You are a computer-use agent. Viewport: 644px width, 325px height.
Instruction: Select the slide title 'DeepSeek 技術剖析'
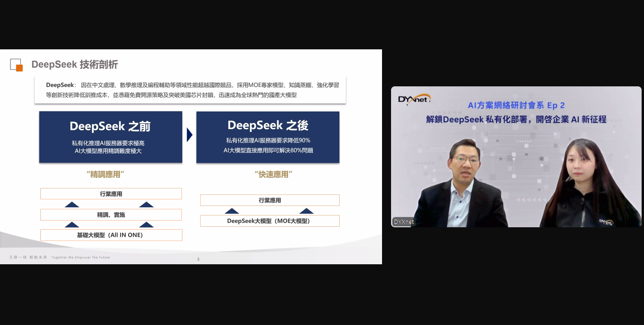[75, 65]
